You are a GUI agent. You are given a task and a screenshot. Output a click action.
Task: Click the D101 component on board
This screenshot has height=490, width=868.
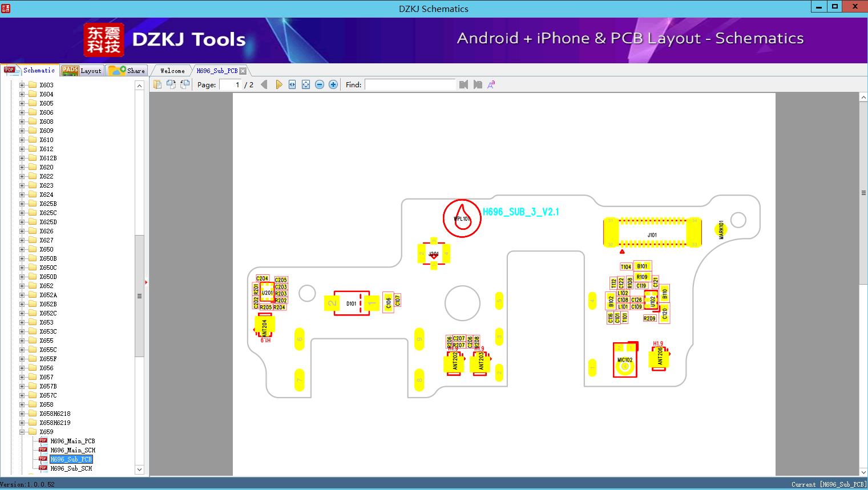(352, 303)
